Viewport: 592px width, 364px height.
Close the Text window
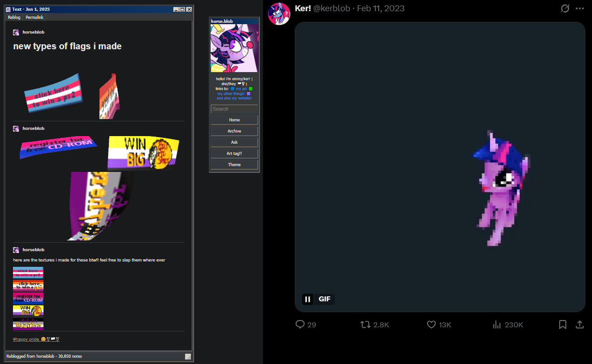point(189,9)
